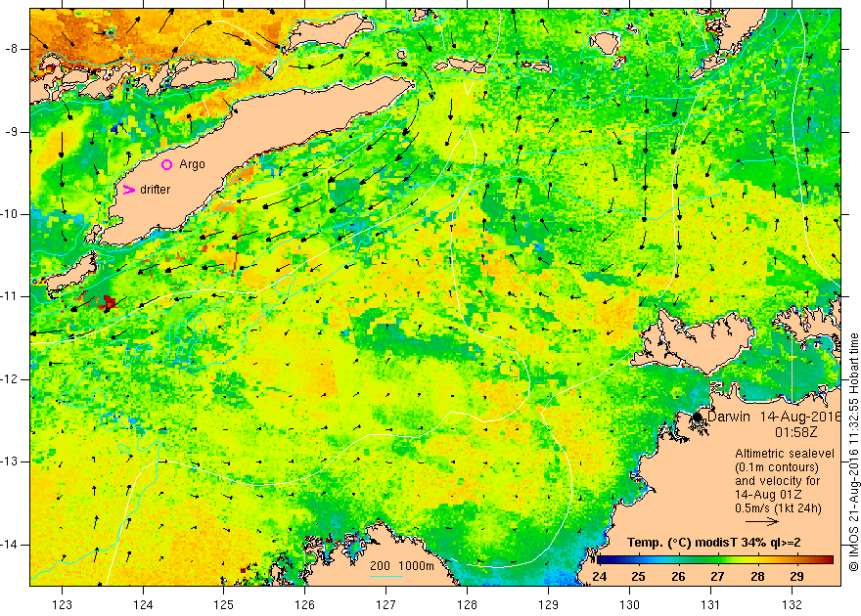This screenshot has height=616, width=861.
Task: Click the 'and velocity for' caption line
Action: [x=778, y=480]
